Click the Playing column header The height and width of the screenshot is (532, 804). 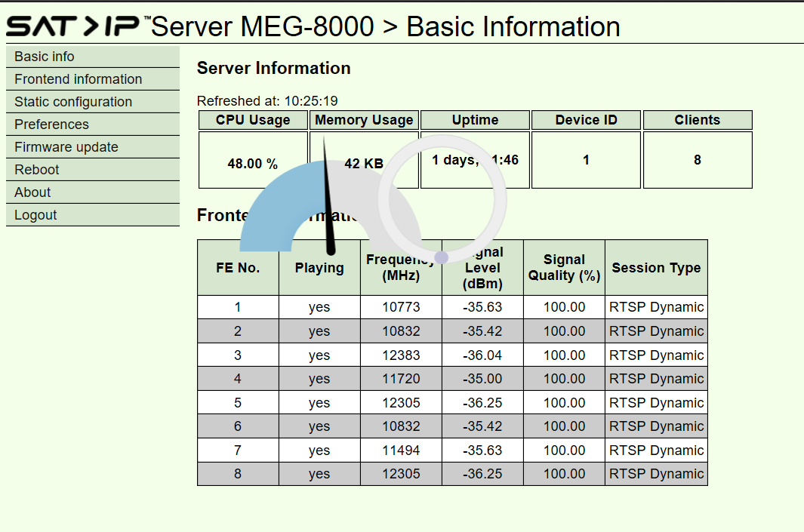[319, 268]
